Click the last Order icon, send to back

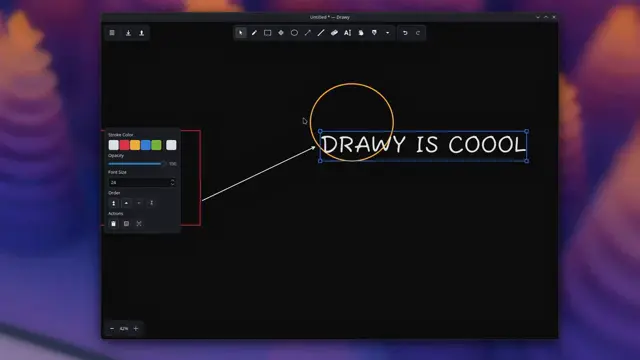pyautogui.click(x=151, y=203)
